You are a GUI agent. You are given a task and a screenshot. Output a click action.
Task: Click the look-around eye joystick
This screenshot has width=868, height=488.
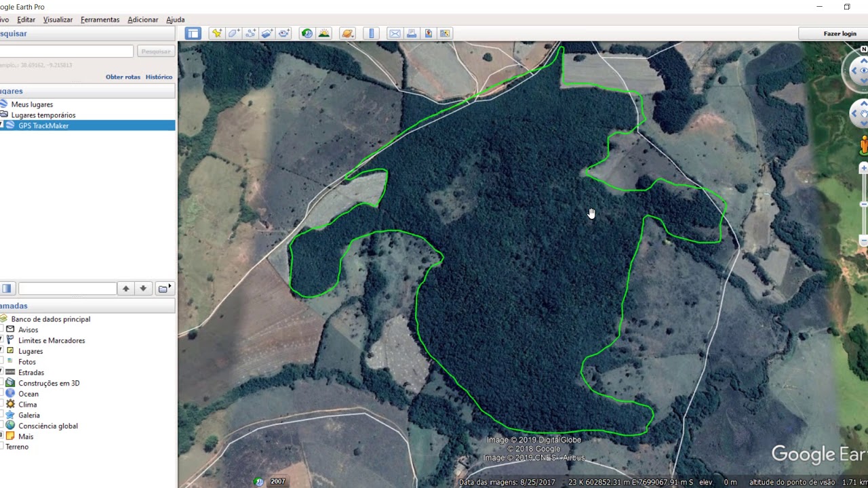(x=862, y=70)
